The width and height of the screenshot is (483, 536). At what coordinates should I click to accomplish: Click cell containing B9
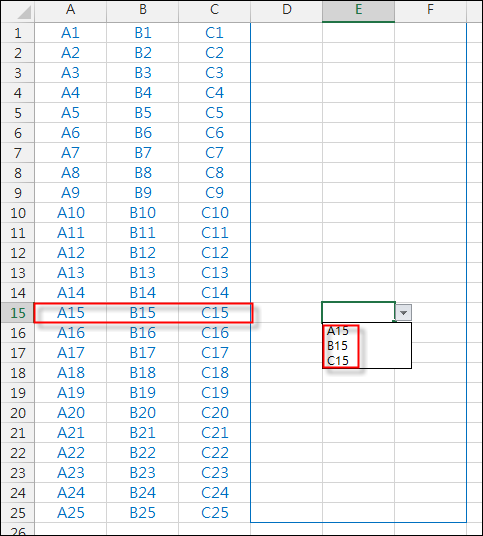[143, 193]
